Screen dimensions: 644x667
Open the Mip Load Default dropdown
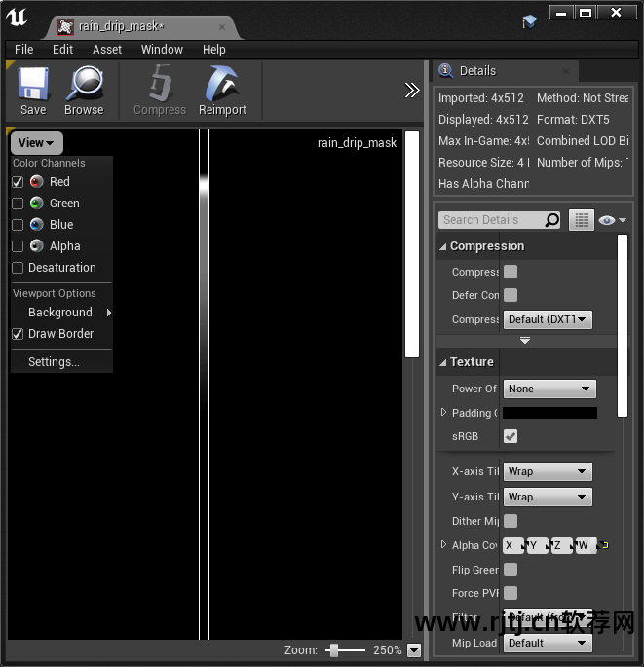click(x=548, y=643)
